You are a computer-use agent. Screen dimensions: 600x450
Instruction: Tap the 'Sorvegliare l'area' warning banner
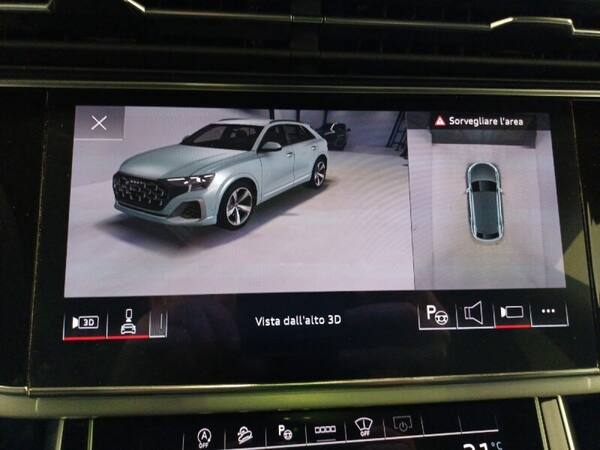[478, 121]
